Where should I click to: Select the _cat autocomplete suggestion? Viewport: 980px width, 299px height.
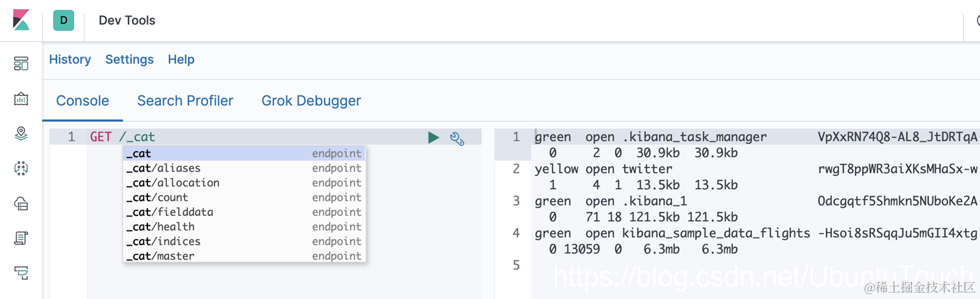244,153
